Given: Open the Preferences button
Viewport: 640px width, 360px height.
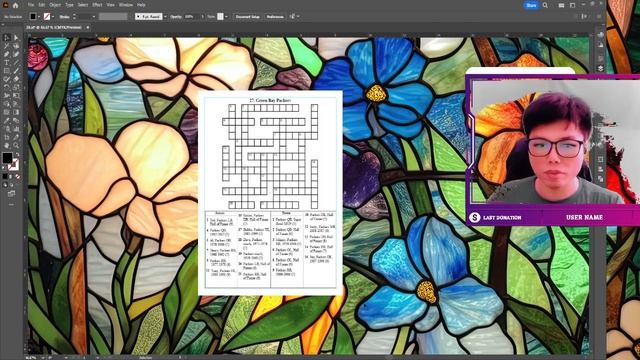Looking at the screenshot, I should (275, 17).
